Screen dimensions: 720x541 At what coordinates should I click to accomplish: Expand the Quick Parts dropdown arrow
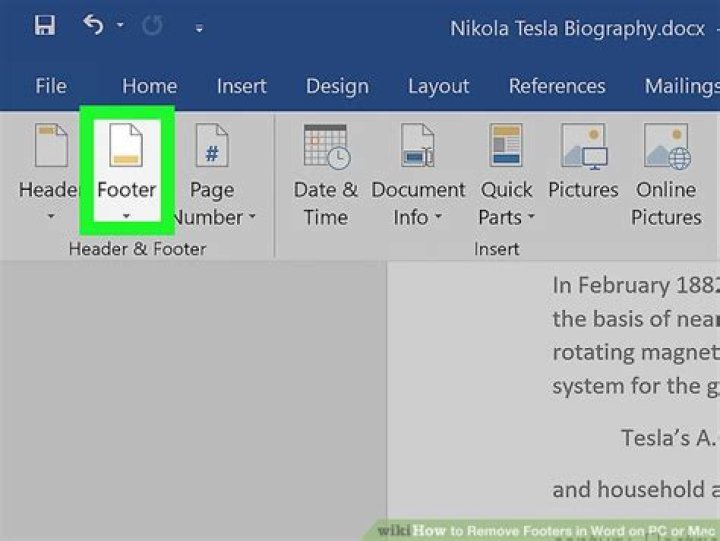coord(531,216)
